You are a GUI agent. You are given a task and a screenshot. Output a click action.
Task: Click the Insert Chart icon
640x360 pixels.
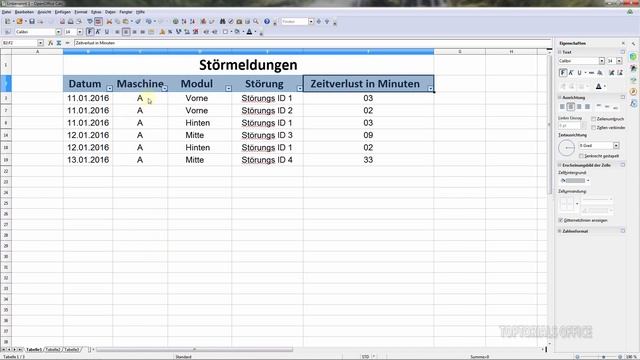(203, 21)
